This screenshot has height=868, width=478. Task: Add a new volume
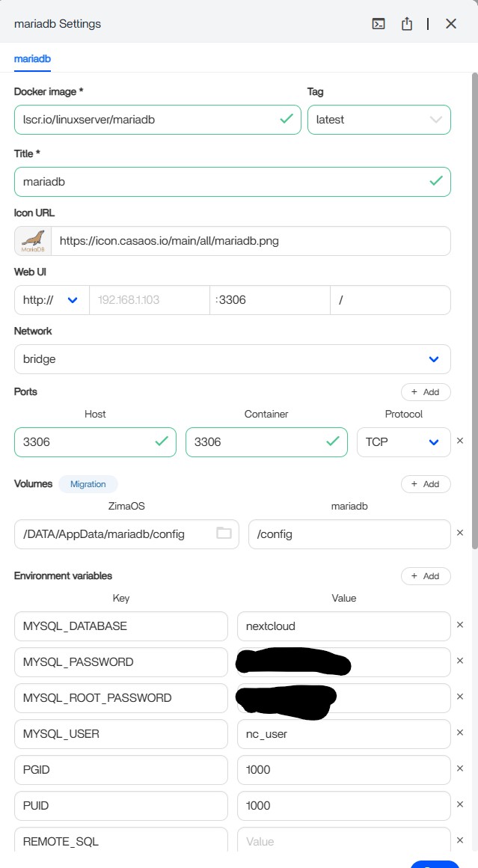click(426, 484)
